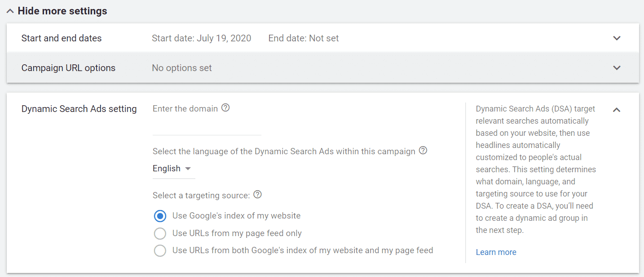Click the "Dynamic Search Ads setting" label
Image resolution: width=644 pixels, height=277 pixels.
click(x=79, y=108)
